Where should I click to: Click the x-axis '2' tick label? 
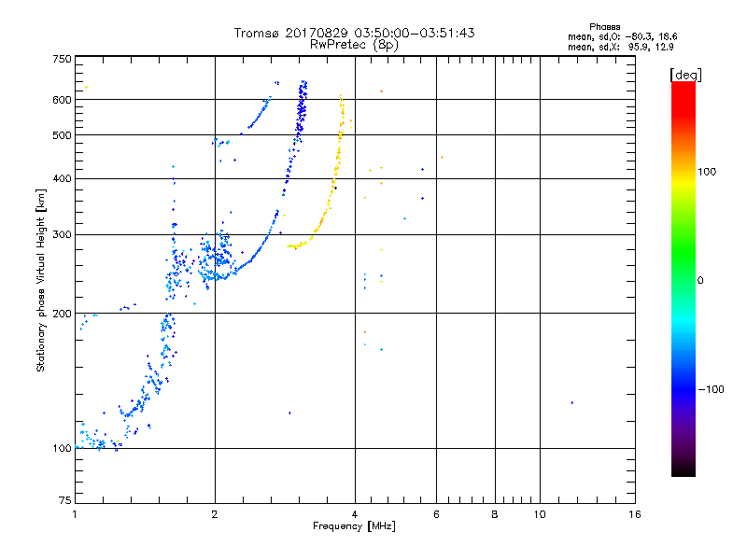[215, 514]
